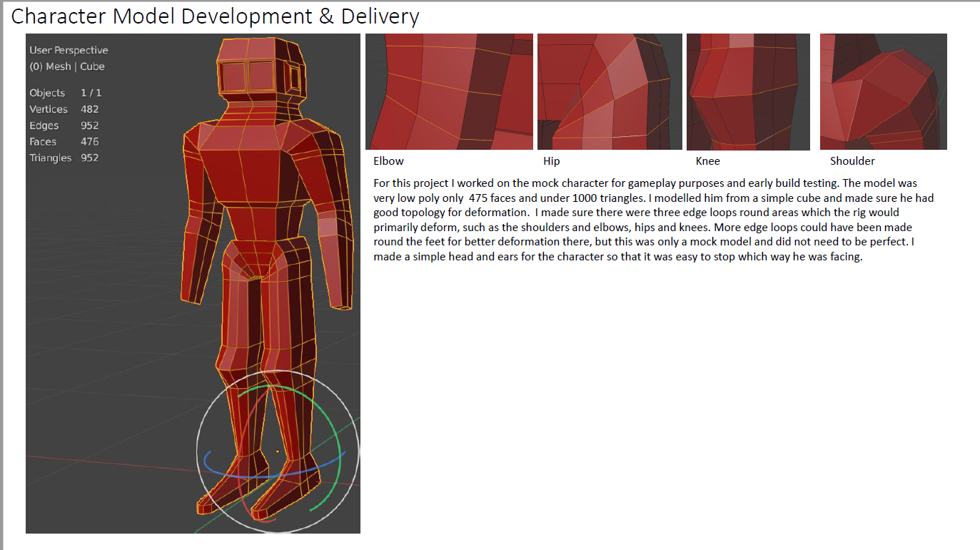980x550 pixels.
Task: Click the 'Character Model Development & Delivery' title
Action: [x=215, y=16]
